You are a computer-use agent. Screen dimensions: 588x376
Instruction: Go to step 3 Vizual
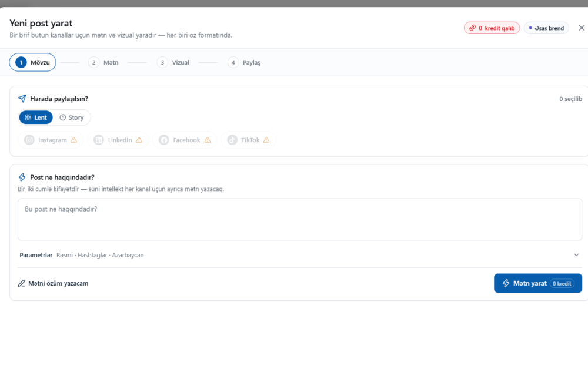point(173,62)
